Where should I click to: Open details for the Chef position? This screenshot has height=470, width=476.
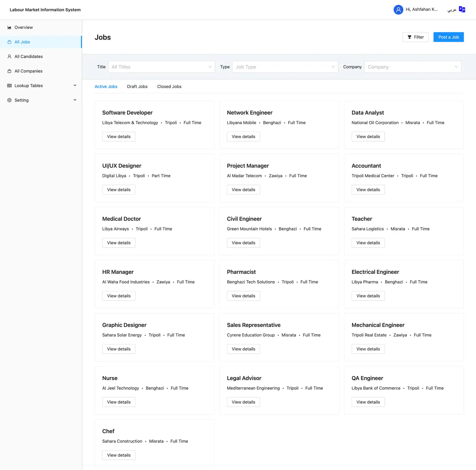point(119,455)
